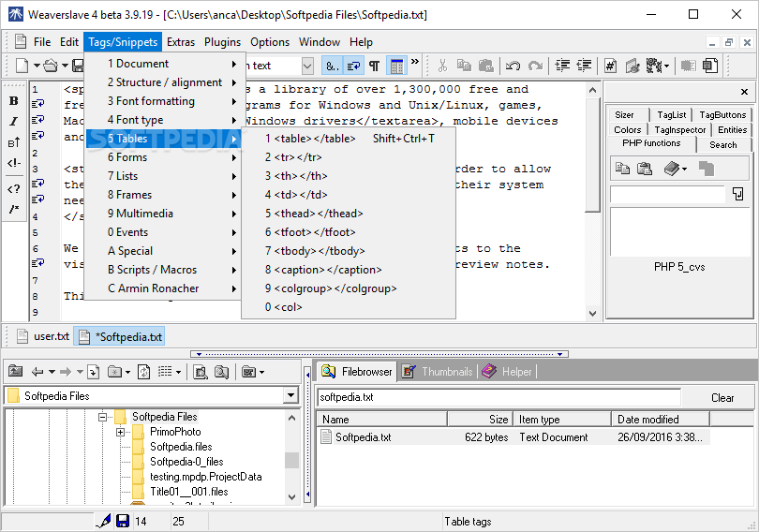The height and width of the screenshot is (532, 759).
Task: Click the window tile icon at toolbar end
Action: click(710, 66)
